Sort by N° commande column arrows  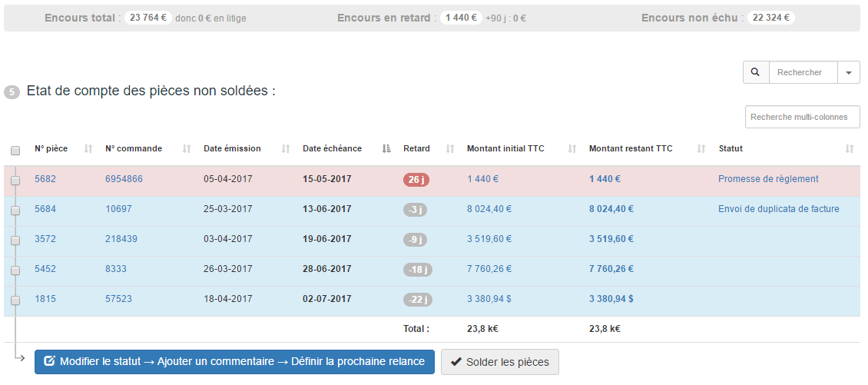tap(187, 148)
